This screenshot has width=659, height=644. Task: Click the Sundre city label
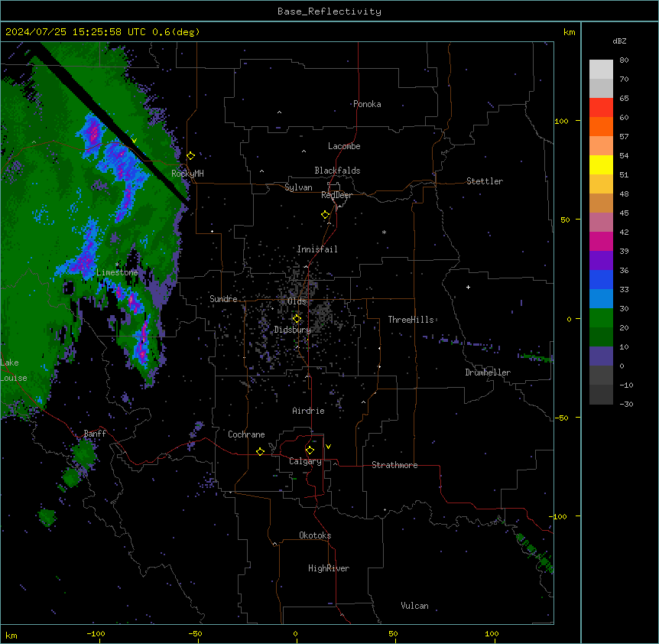click(x=223, y=299)
